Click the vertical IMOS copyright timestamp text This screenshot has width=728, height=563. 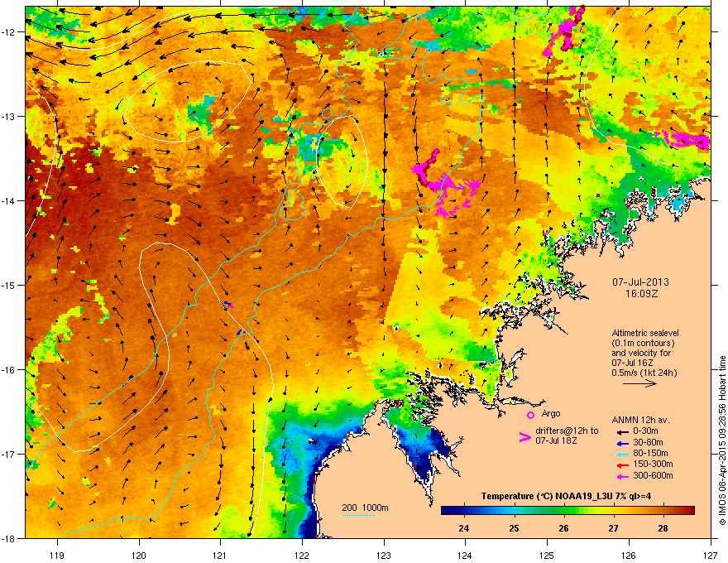pos(722,440)
